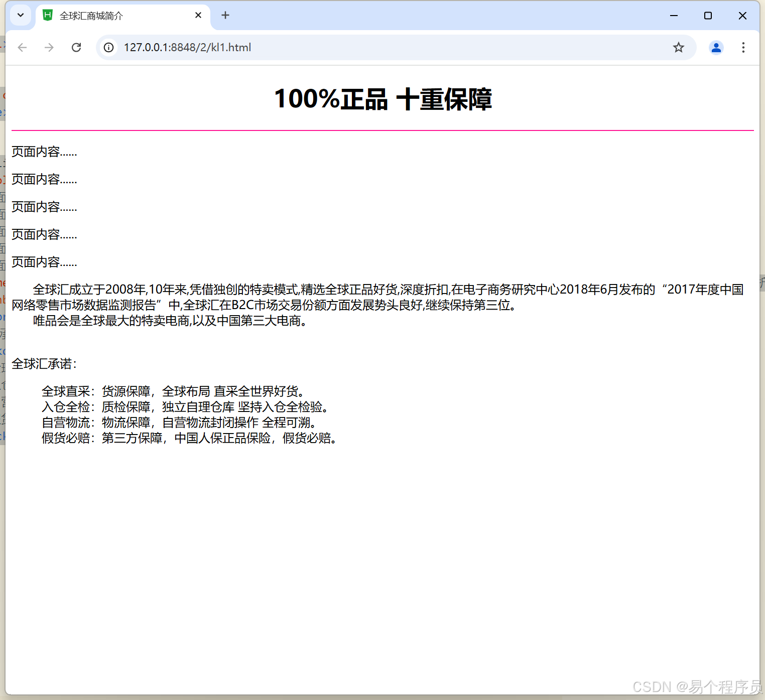Open a new tab with the plus button
This screenshot has height=700, width=765.
pyautogui.click(x=225, y=16)
